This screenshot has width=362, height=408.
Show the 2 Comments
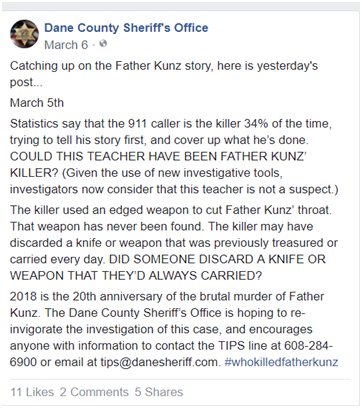(94, 392)
